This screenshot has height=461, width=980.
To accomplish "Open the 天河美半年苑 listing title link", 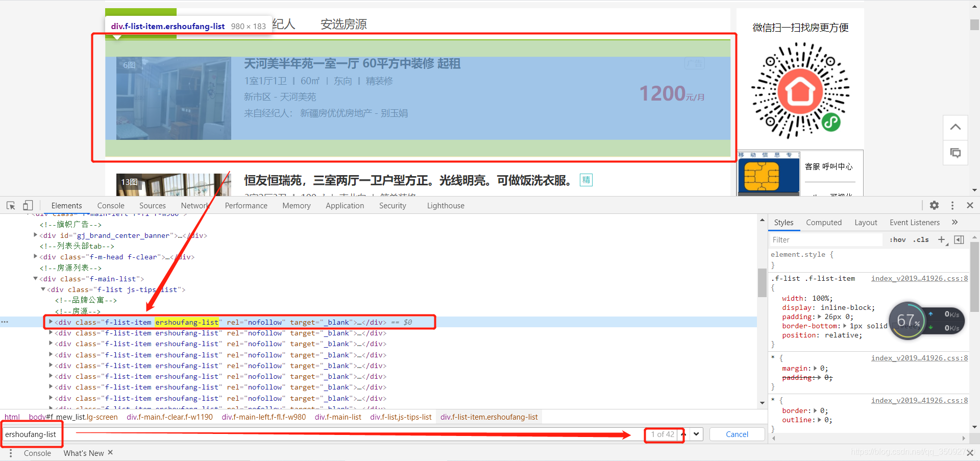I will click(x=352, y=63).
